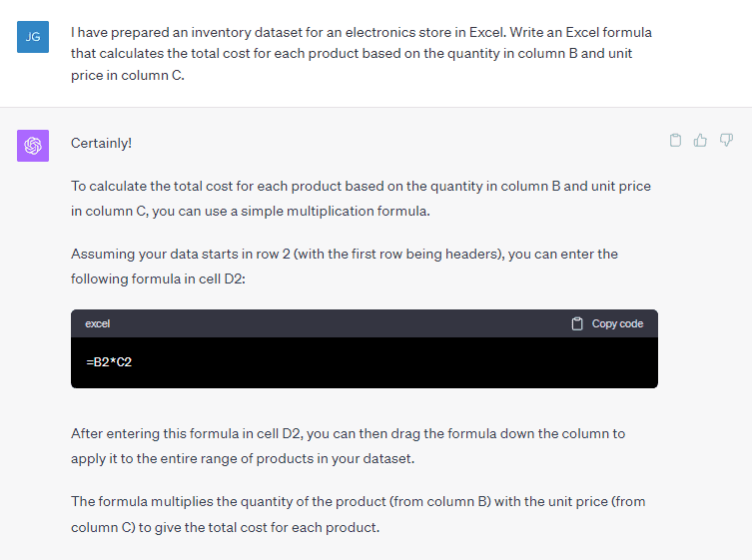Click the paragraph starting To calculate the total
Image resolution: width=752 pixels, height=560 pixels.
[361, 199]
